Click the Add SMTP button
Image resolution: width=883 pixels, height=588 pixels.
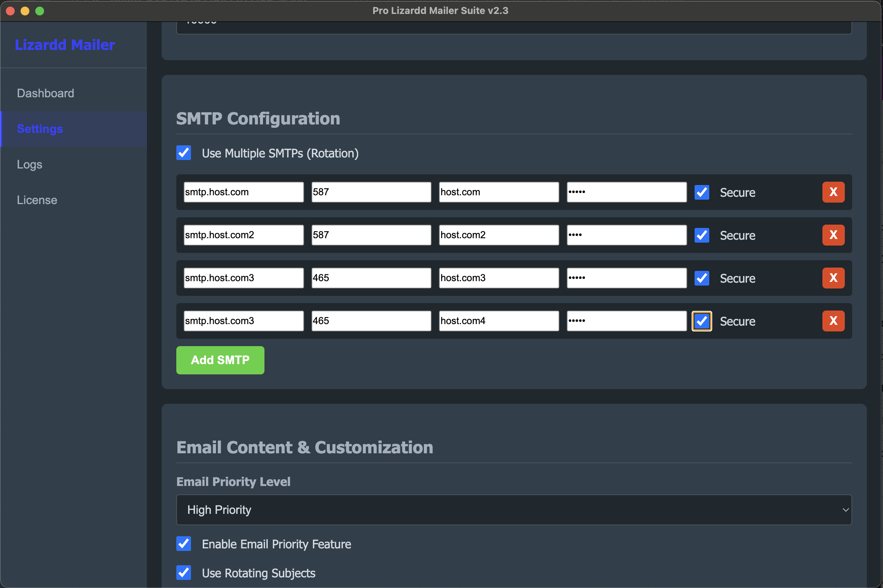[x=220, y=360]
